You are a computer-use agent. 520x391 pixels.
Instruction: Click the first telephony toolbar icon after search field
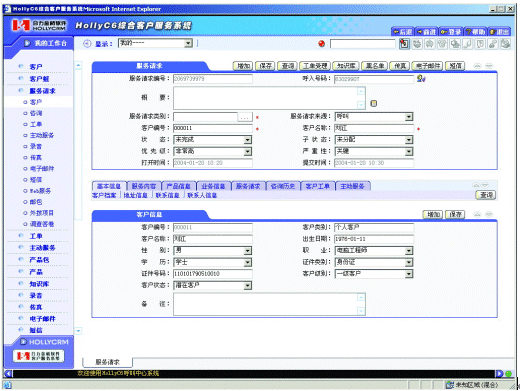(404, 44)
